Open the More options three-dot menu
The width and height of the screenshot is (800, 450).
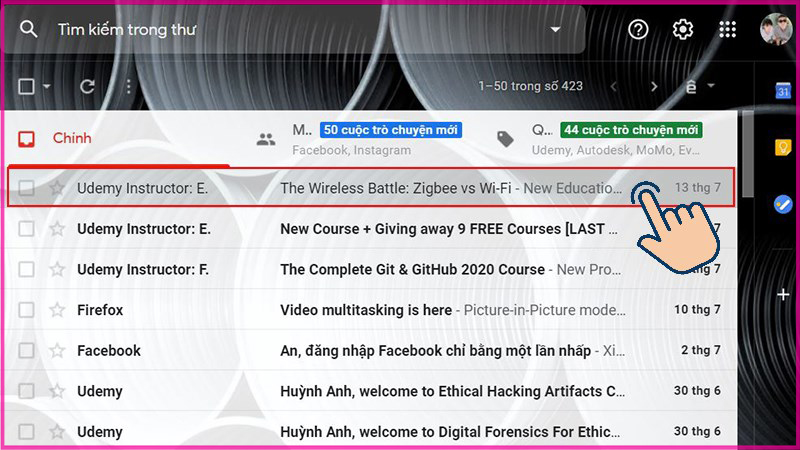(x=129, y=86)
